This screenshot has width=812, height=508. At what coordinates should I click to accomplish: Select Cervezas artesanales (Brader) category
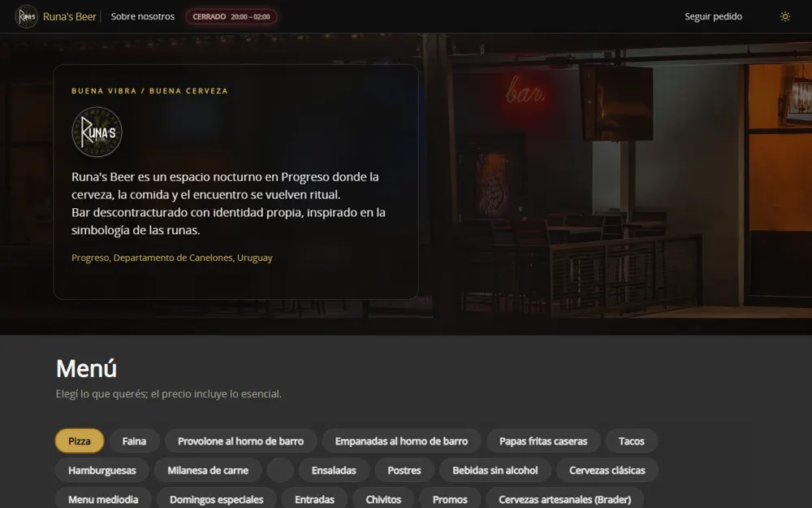pyautogui.click(x=564, y=499)
